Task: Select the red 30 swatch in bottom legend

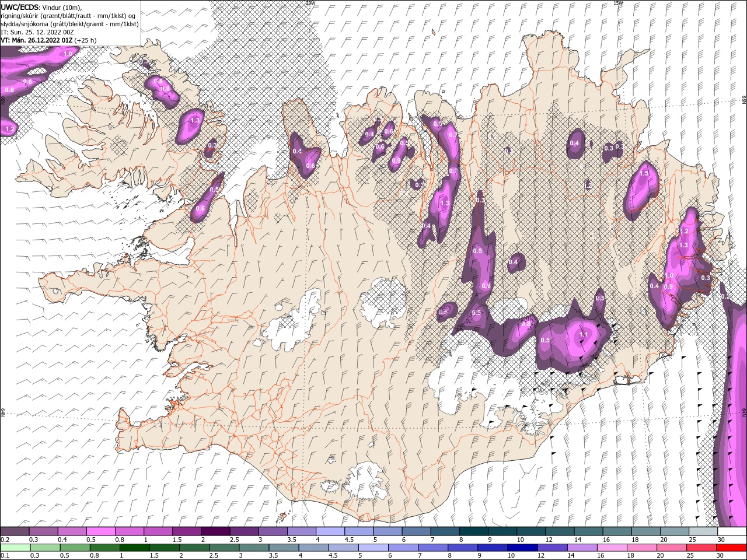Action: (x=731, y=548)
